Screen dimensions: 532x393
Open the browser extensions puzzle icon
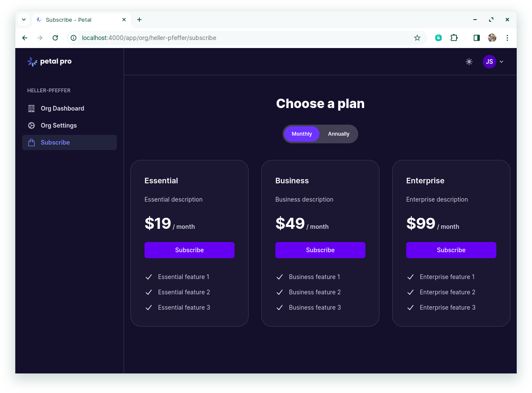(454, 38)
